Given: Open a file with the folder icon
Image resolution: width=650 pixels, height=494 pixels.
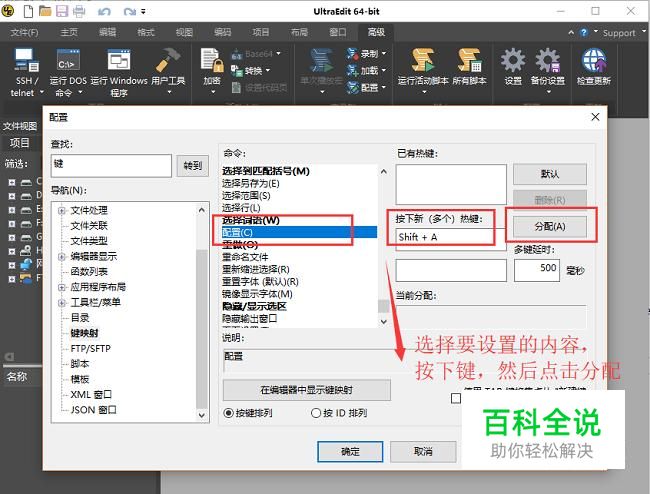Looking at the screenshot, I should 45,11.
